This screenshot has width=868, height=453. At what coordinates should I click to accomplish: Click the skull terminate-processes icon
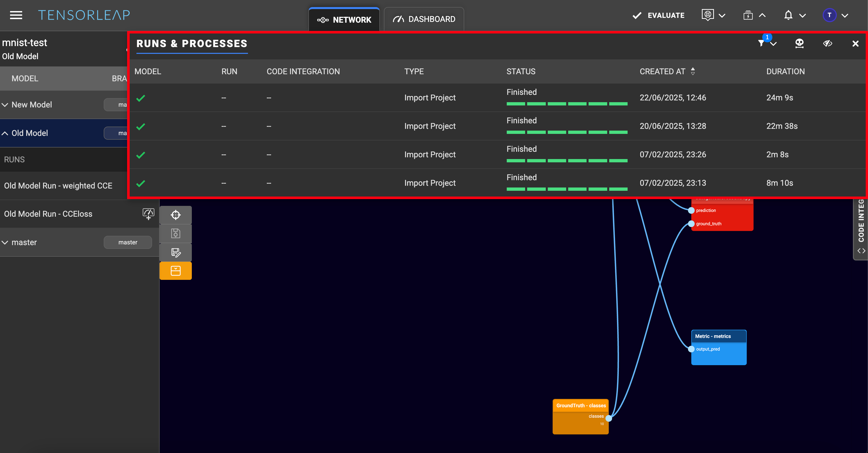799,44
